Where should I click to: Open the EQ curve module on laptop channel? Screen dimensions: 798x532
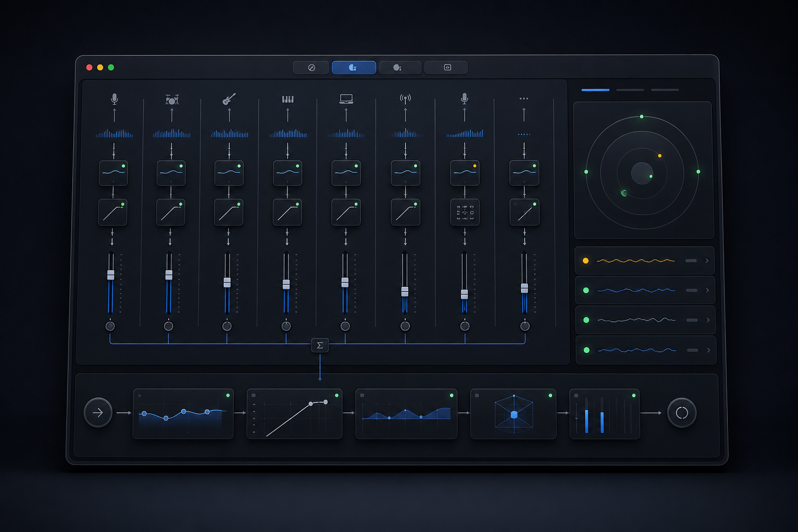[346, 173]
